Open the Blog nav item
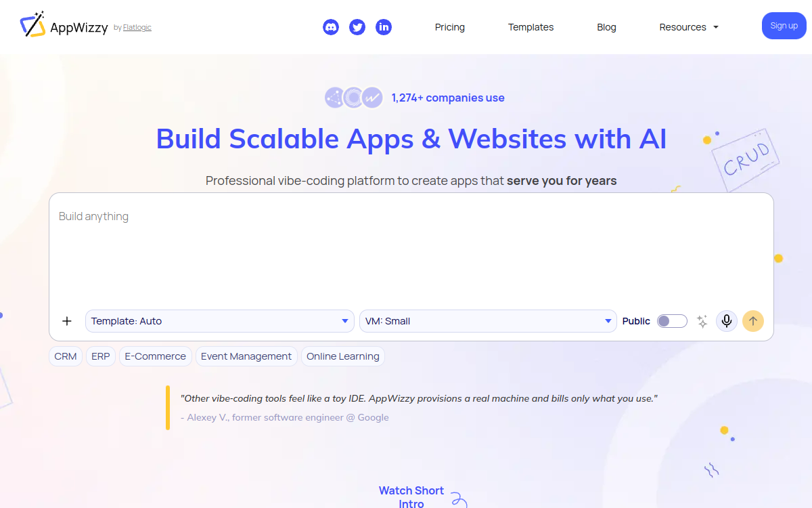Image resolution: width=812 pixels, height=508 pixels. click(x=606, y=27)
